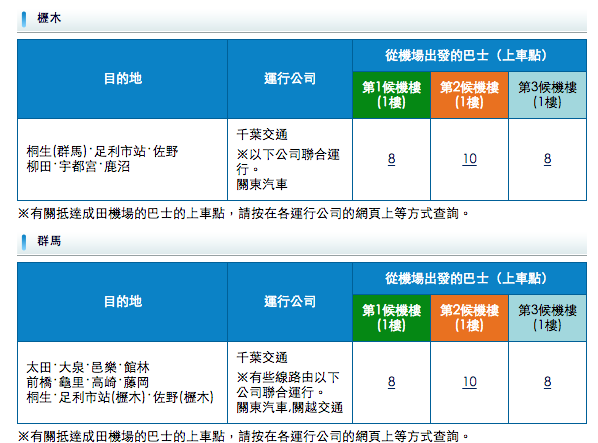Select 運行公司 header in the 櫪木 table
The width and height of the screenshot is (598, 443).
[290, 79]
